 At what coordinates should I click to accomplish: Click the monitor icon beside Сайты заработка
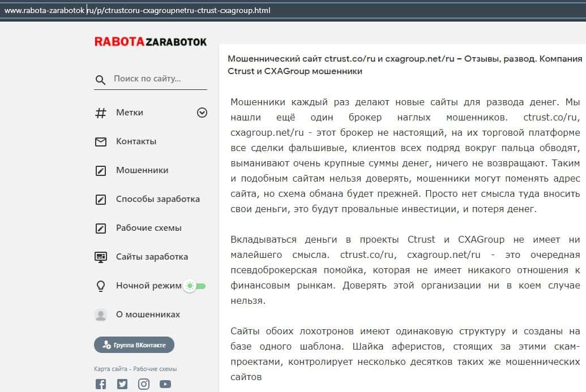point(101,257)
